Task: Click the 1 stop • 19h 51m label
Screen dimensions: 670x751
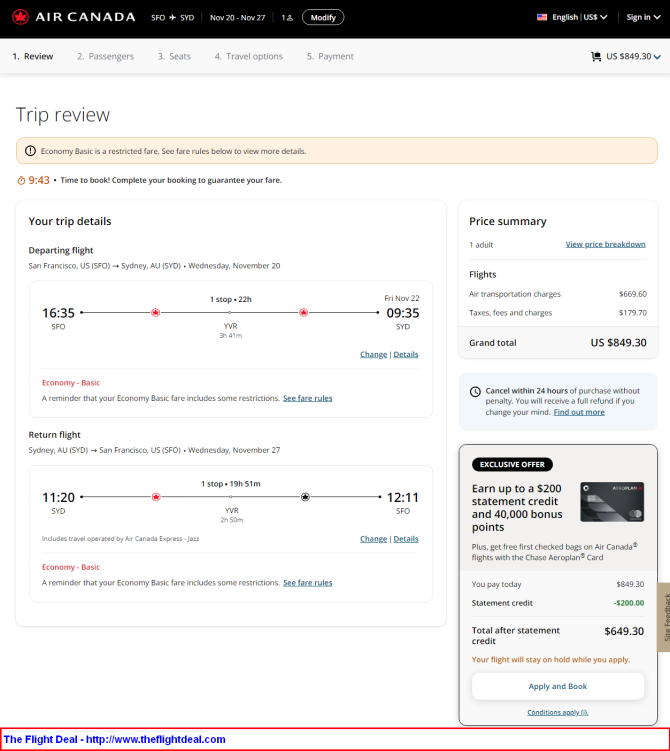Action: coord(230,484)
